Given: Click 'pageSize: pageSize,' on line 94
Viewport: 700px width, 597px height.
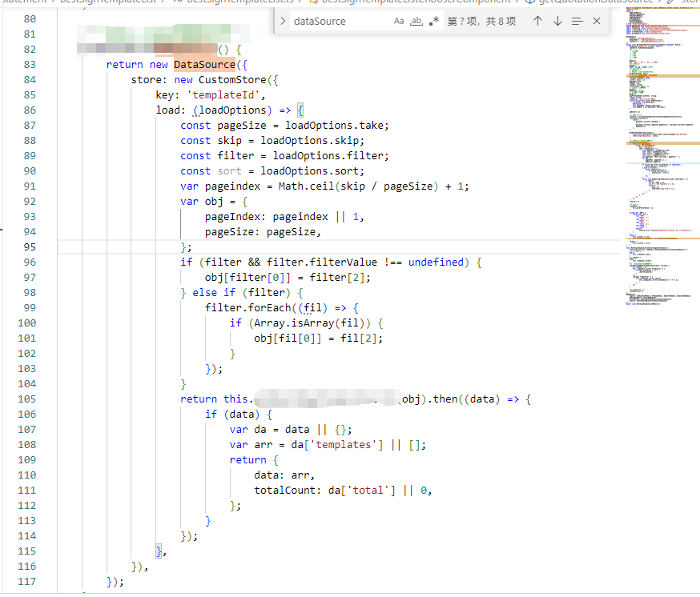Looking at the screenshot, I should coord(263,232).
